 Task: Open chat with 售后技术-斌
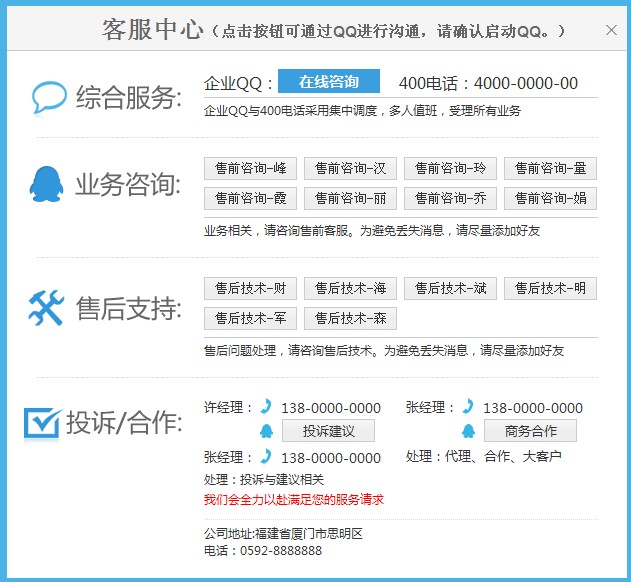[x=450, y=289]
